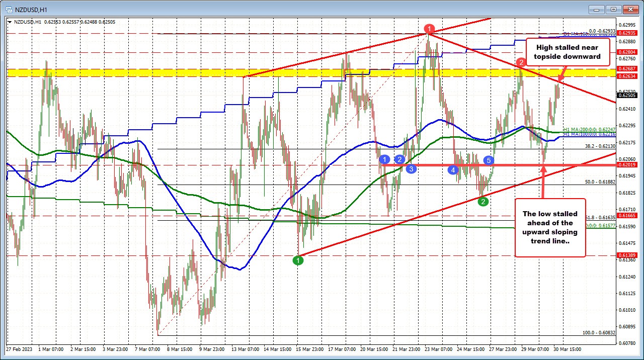Minimize the NZDUSD,H1 chart window
This screenshot has width=644, height=360.
[597, 9]
